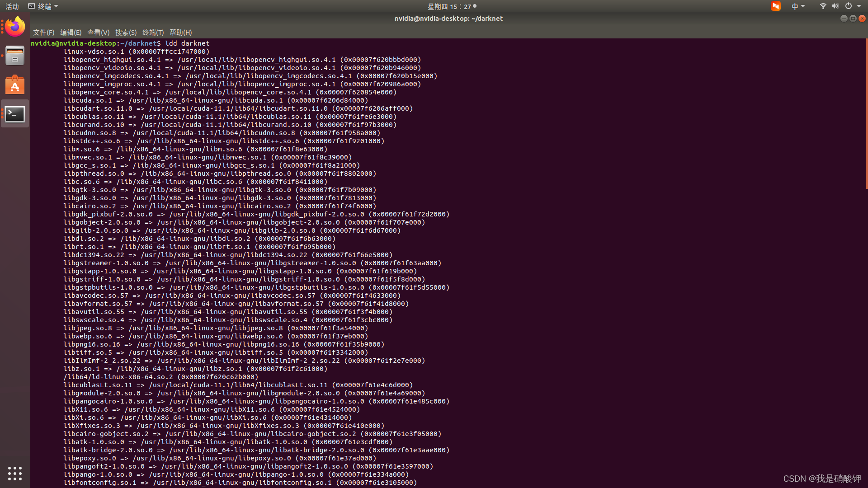Click the libIlmImf-2_2.so.22 line
Screen dimensions: 868x488
[x=244, y=361]
